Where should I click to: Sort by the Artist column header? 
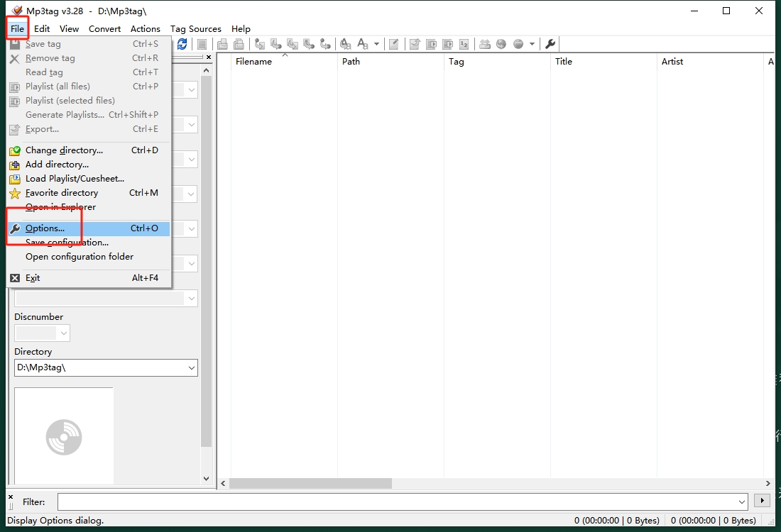coord(710,62)
